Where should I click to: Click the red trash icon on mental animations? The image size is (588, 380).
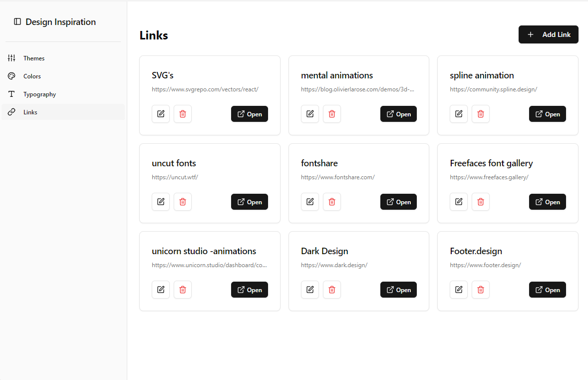(x=332, y=114)
